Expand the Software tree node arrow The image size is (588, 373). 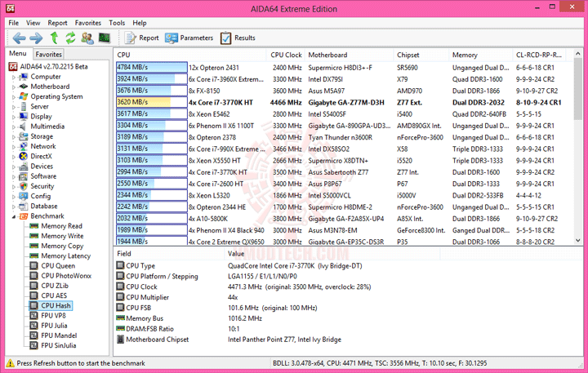click(x=14, y=176)
